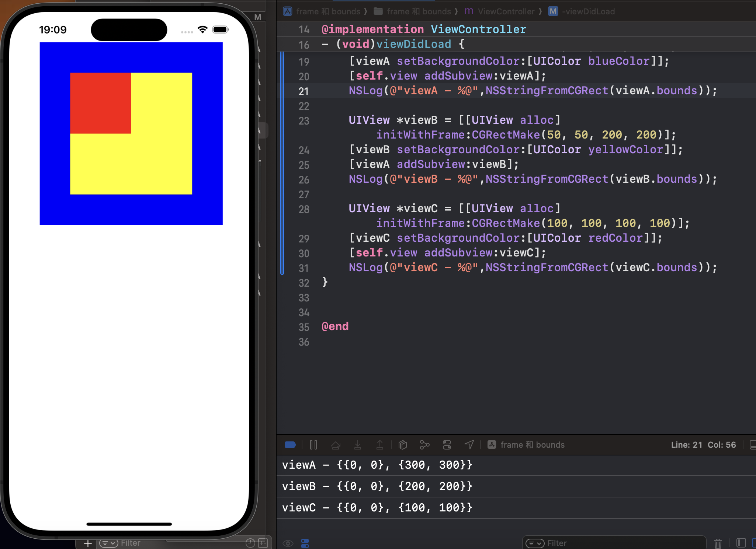Show recently modified files clock filter
The image size is (756, 549).
point(250,543)
